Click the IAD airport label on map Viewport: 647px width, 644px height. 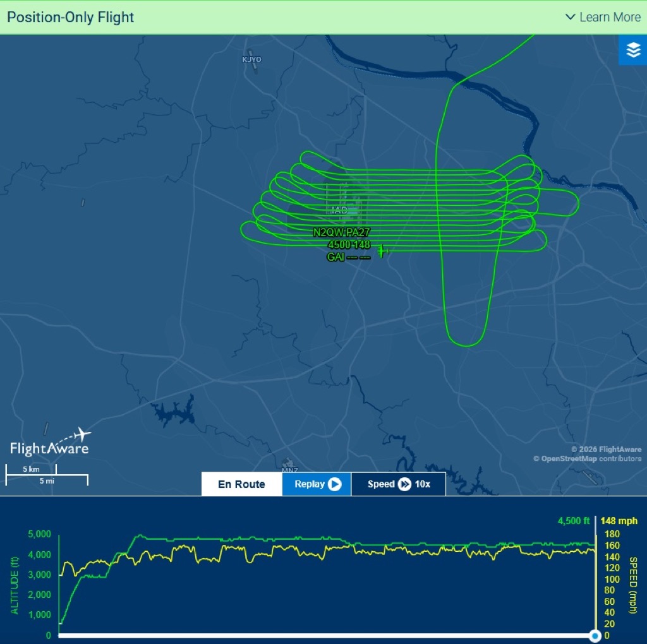click(x=339, y=210)
